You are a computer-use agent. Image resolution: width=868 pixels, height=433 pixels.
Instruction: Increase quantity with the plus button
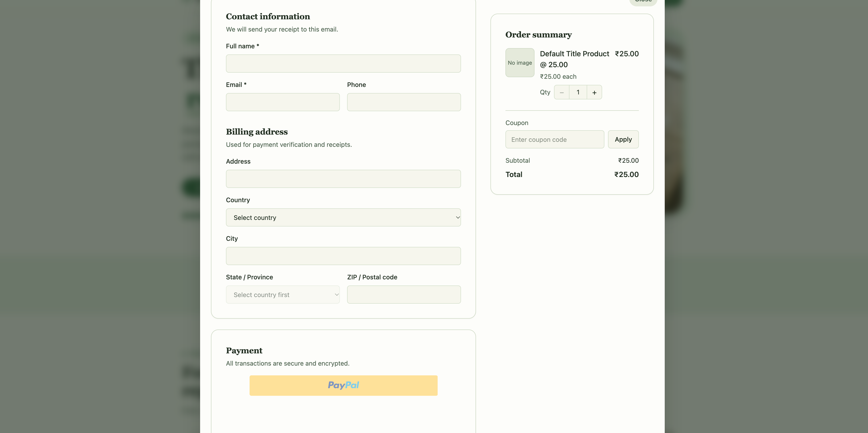(594, 92)
